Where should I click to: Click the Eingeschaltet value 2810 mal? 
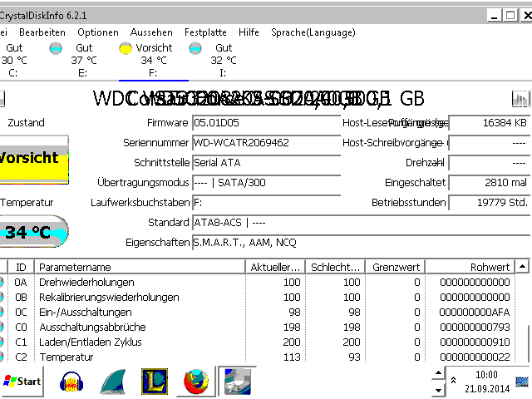(x=489, y=183)
